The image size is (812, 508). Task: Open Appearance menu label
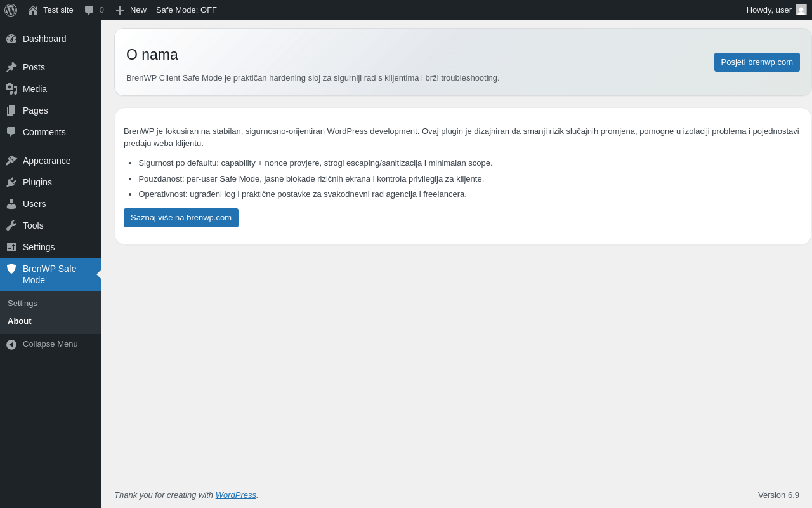[47, 161]
